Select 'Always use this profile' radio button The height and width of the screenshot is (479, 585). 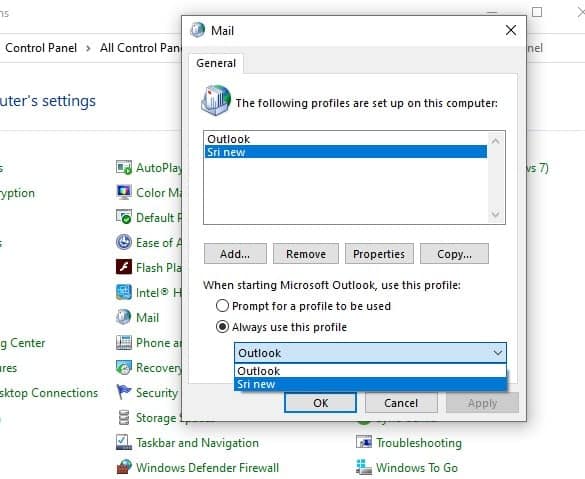pos(222,327)
